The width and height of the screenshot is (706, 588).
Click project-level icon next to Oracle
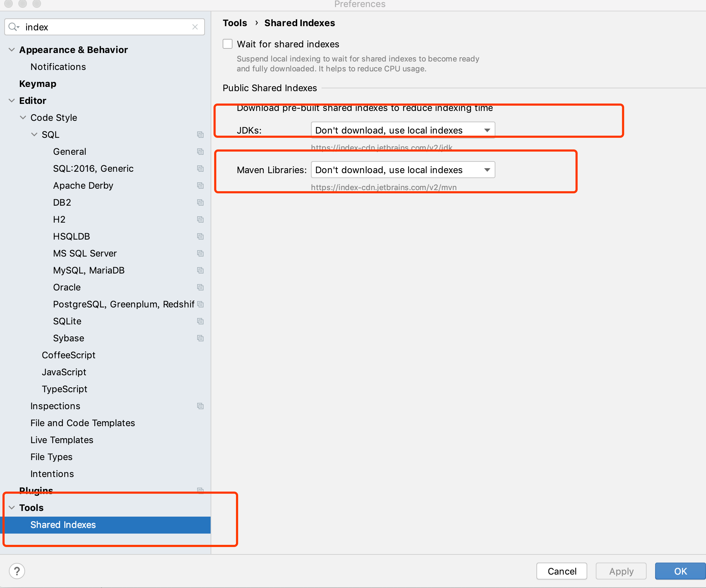tap(200, 287)
